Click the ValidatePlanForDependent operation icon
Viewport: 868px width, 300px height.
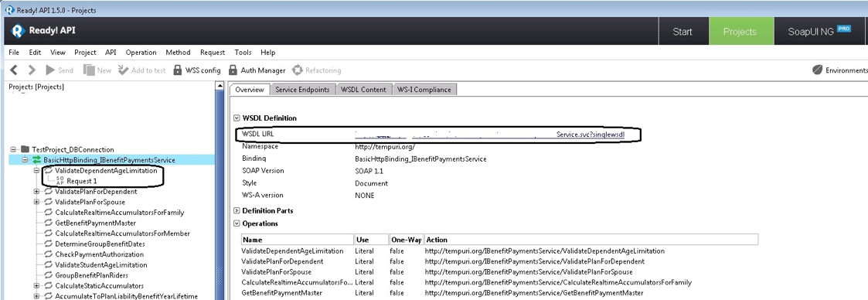48,192
